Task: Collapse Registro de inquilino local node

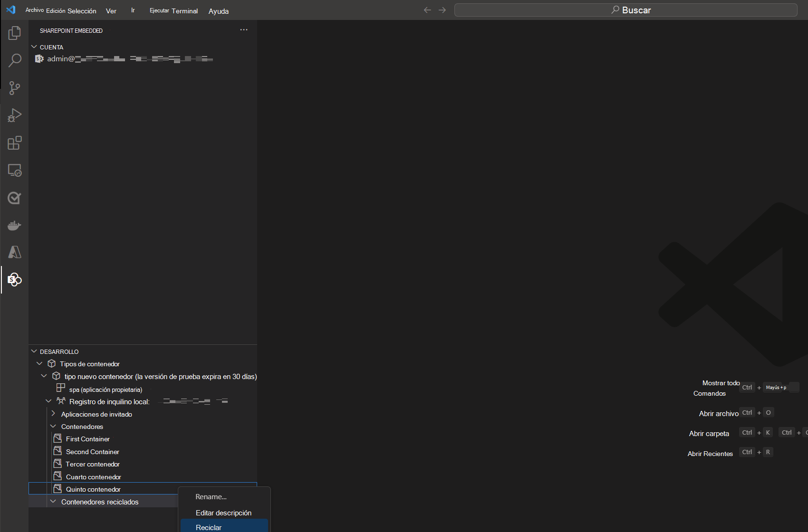Action: tap(48, 401)
